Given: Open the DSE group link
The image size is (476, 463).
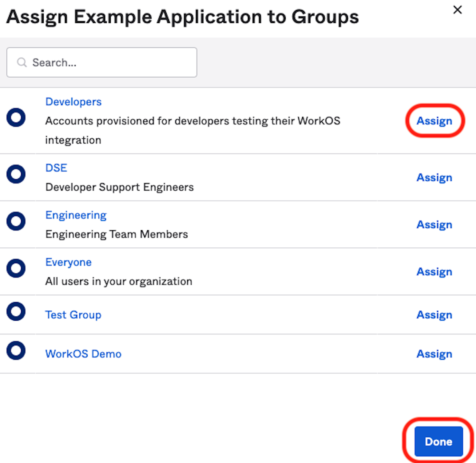Looking at the screenshot, I should tap(56, 168).
